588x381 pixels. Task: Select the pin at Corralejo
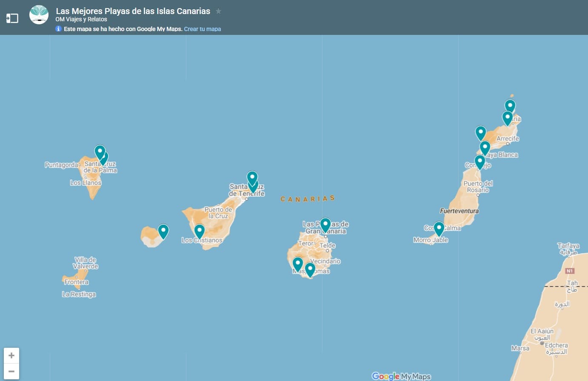coord(480,162)
